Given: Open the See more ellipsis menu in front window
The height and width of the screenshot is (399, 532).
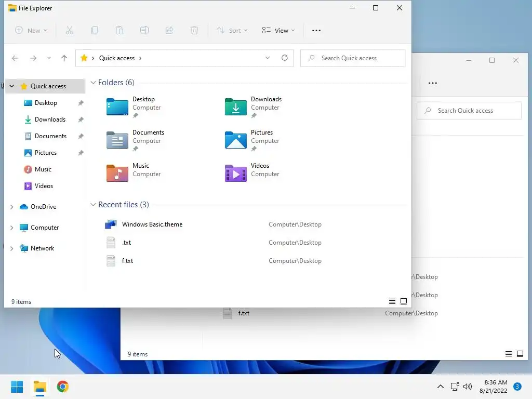Looking at the screenshot, I should pyautogui.click(x=316, y=31).
